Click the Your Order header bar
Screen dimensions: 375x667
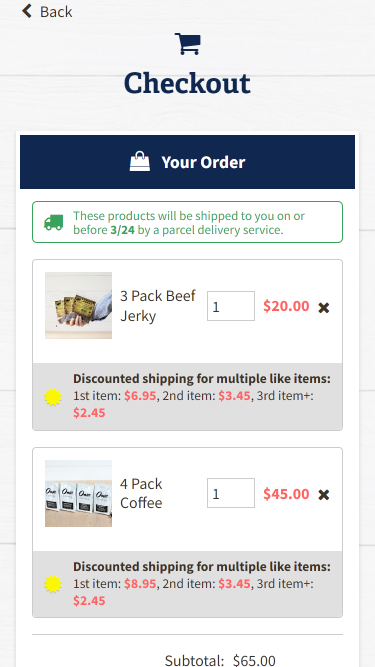pos(188,162)
